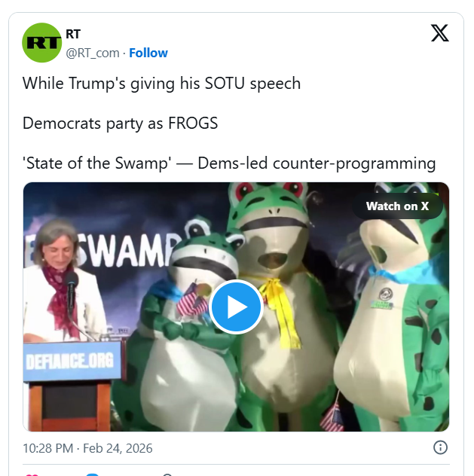
Task: Click the 'While Trump's giving his SOTU speech' line
Action: point(161,83)
